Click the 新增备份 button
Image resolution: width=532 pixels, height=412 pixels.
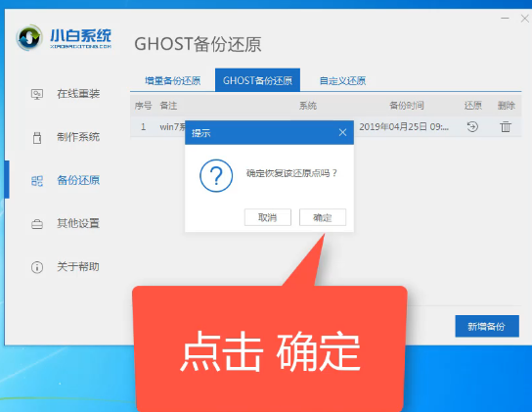click(x=487, y=326)
